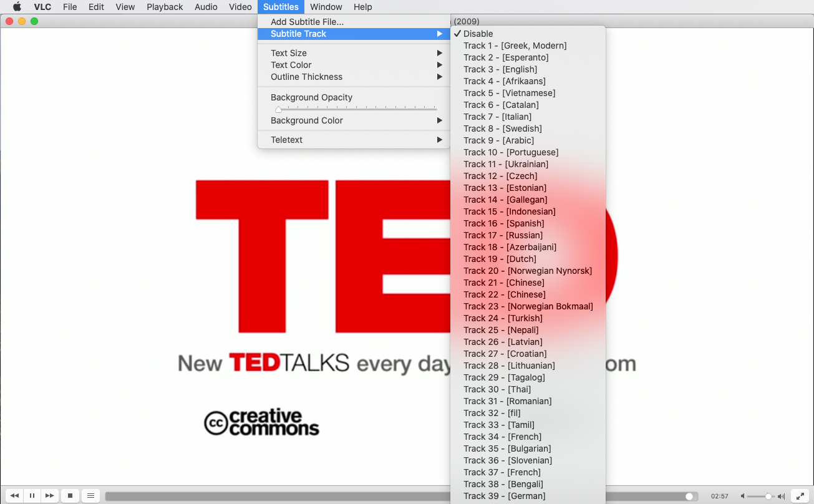Choose Track 12 Czech subtitles
Screen dimensions: 814x504
tap(528, 176)
